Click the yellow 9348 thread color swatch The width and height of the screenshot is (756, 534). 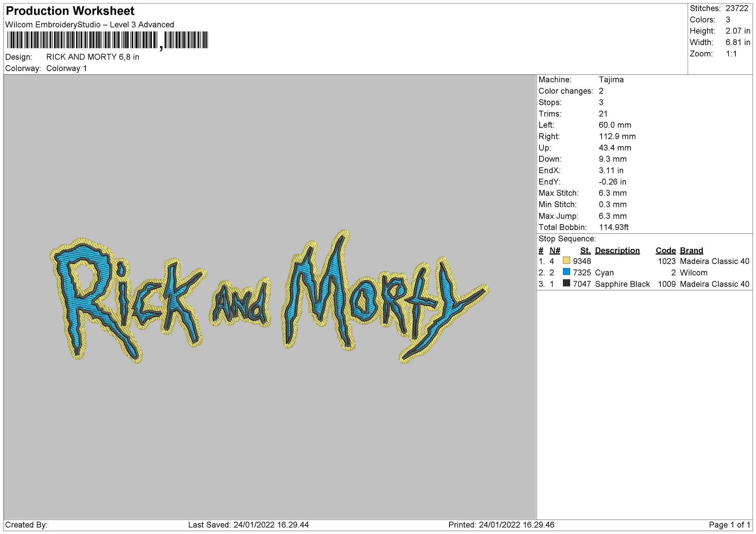click(x=566, y=261)
